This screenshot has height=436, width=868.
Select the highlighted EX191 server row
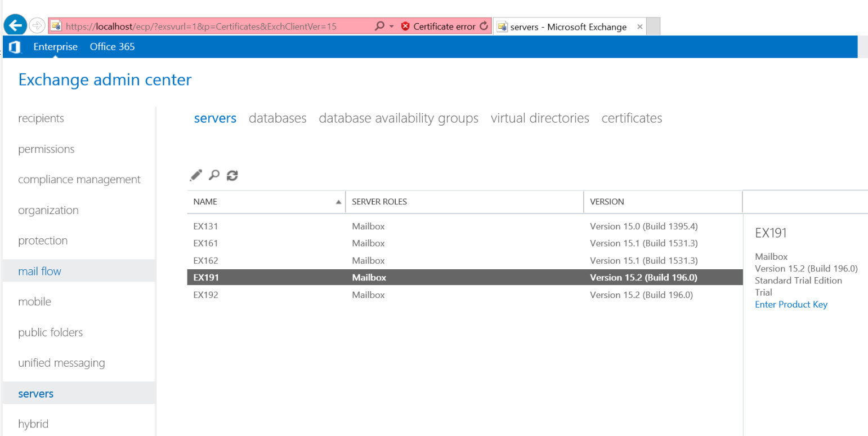coord(465,277)
